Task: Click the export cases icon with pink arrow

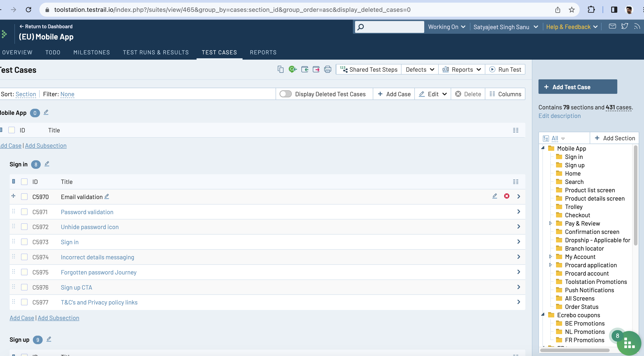Action: [x=316, y=69]
